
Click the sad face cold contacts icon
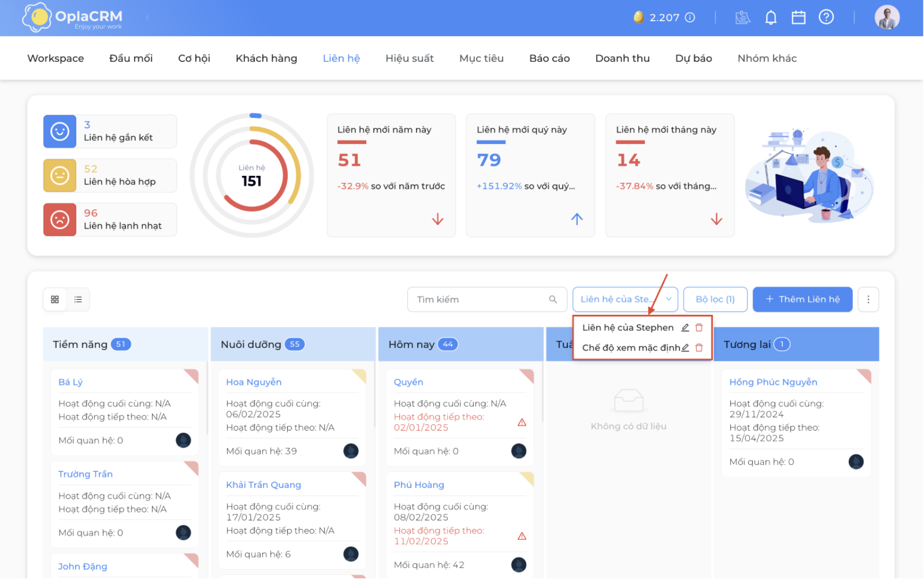tap(60, 220)
